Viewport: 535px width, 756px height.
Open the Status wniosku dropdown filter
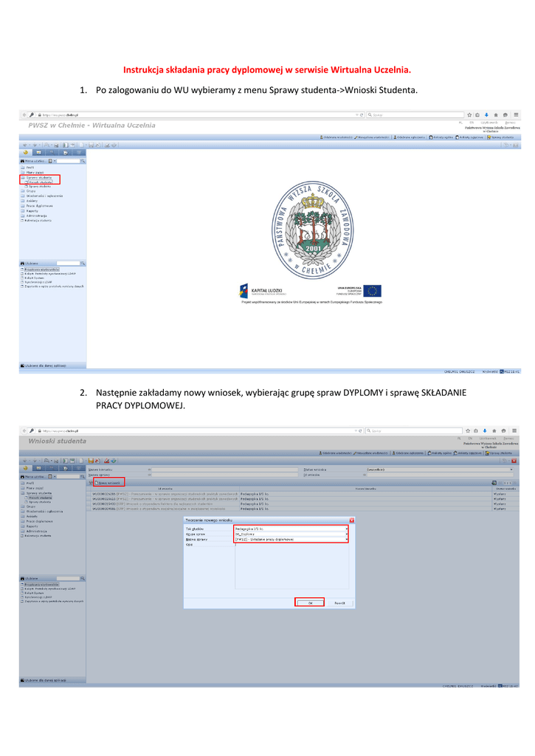pyautogui.click(x=511, y=469)
